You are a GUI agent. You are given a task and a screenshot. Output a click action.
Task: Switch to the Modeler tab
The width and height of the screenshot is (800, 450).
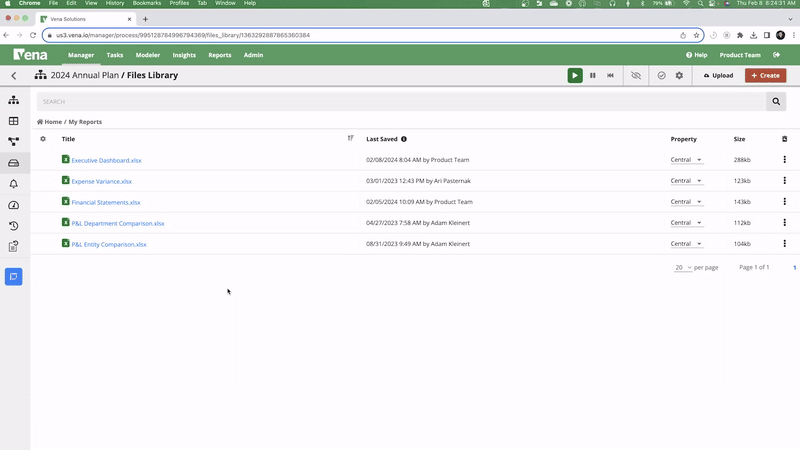point(147,55)
